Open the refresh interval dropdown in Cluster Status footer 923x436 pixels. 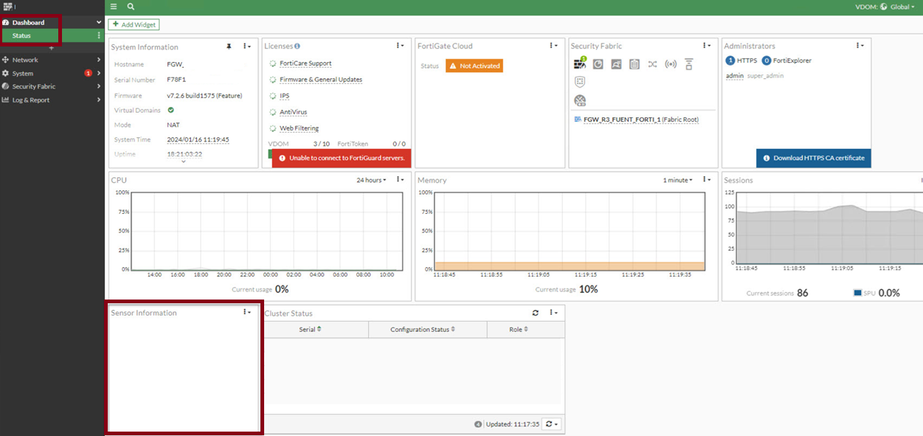tap(552, 424)
